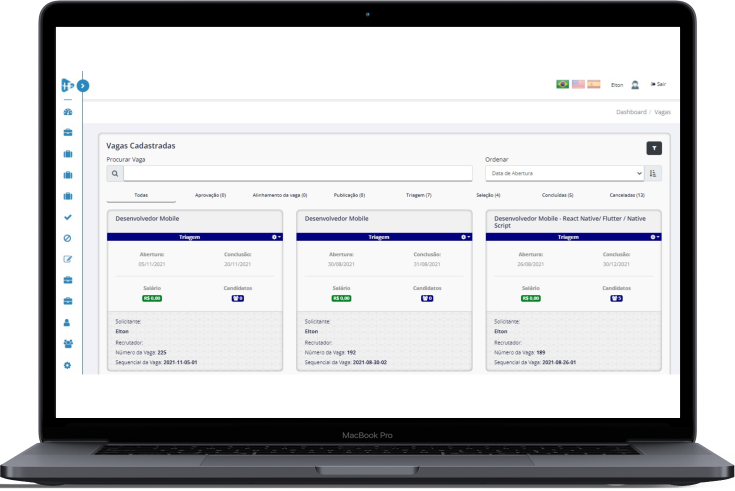Switch language to the Brazil flag

(x=562, y=84)
